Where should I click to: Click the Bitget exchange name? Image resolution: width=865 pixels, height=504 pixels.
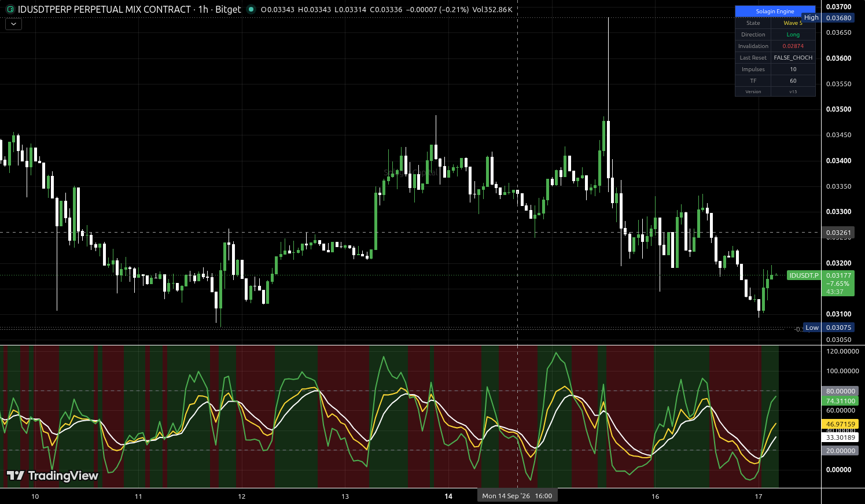228,9
